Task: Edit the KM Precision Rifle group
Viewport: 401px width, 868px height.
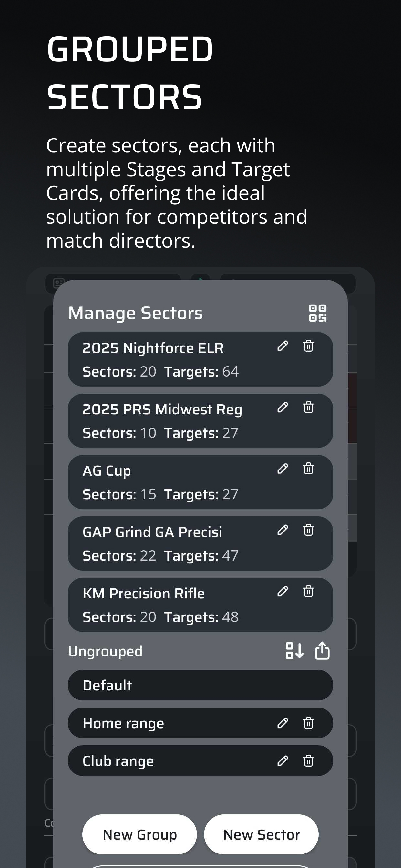Action: [x=283, y=591]
